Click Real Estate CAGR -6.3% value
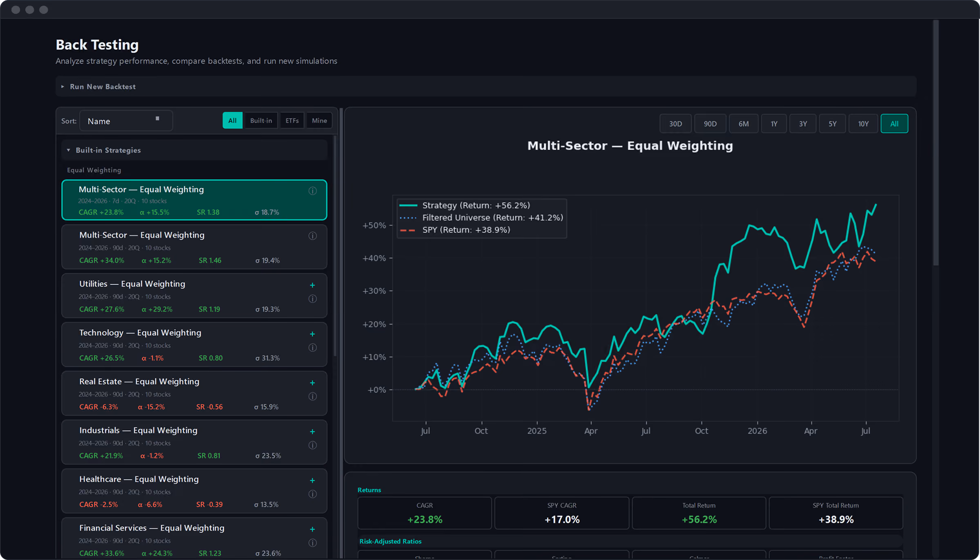The width and height of the screenshot is (980, 560). [x=98, y=407]
